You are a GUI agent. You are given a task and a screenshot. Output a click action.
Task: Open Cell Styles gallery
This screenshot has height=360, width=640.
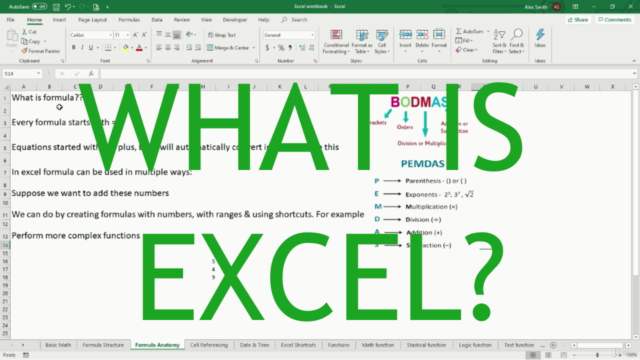pos(382,41)
